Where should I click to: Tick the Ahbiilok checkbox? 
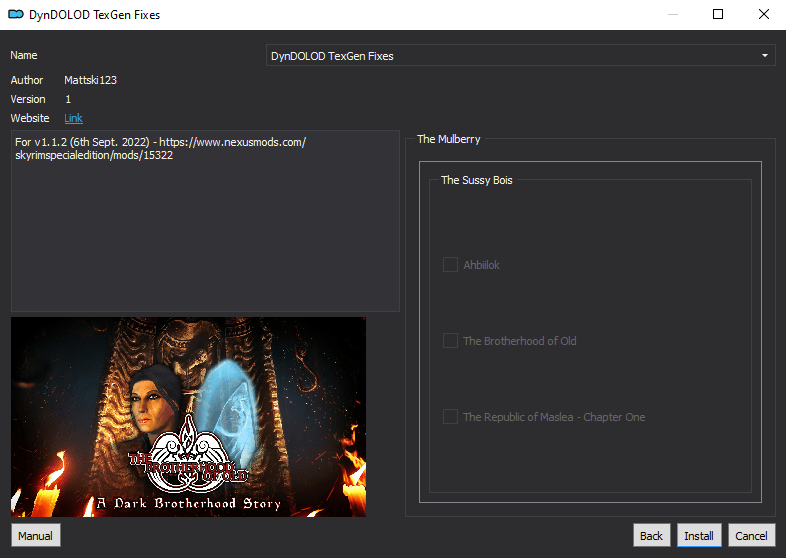(450, 265)
